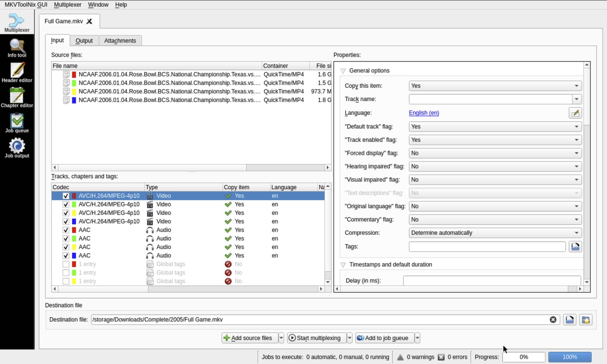
Task: Open the Multiplexer menu
Action: coord(68,5)
